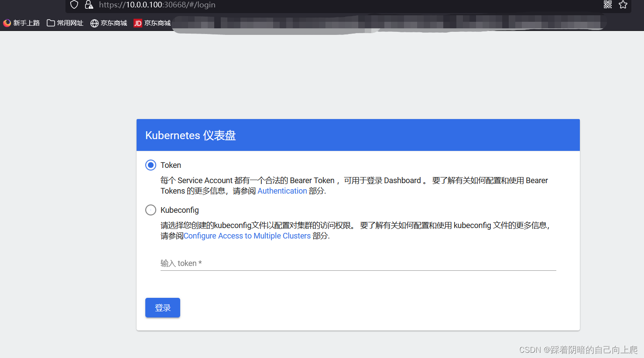
Task: Click the 新手上路 bookmark icon
Action: pyautogui.click(x=7, y=23)
